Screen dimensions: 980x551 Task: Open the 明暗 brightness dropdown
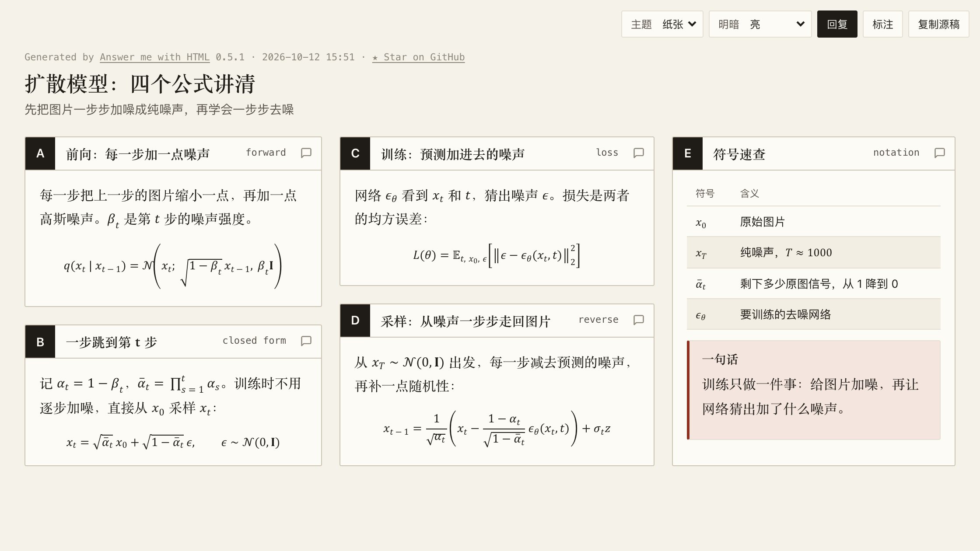(760, 24)
